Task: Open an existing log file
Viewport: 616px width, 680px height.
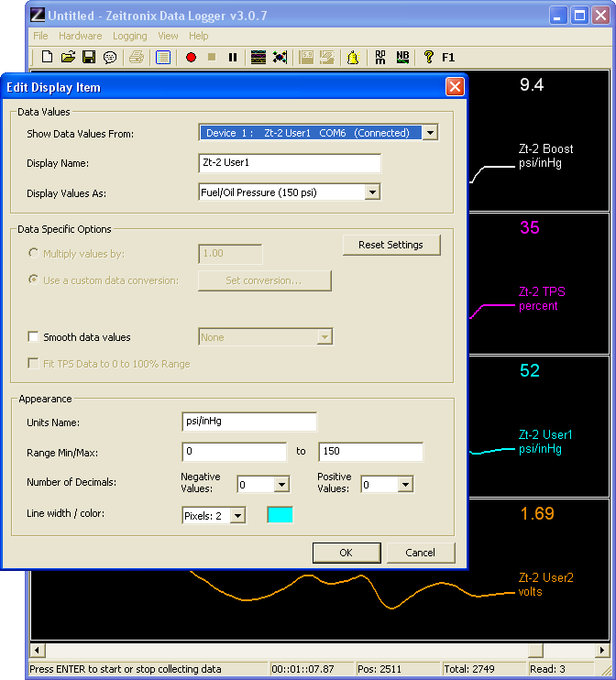Action: point(68,57)
